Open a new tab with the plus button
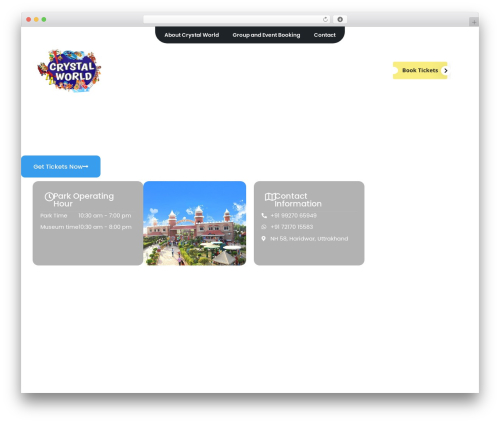This screenshot has height=423, width=500. (474, 22)
